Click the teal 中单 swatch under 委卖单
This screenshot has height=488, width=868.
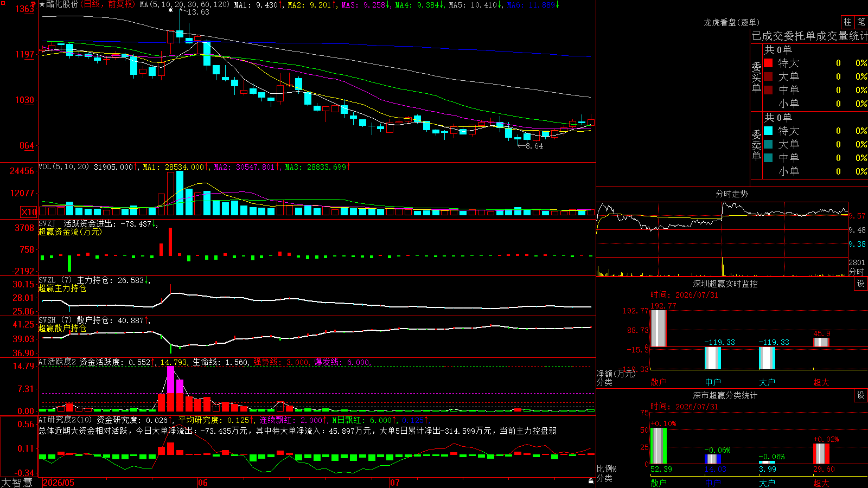(768, 158)
